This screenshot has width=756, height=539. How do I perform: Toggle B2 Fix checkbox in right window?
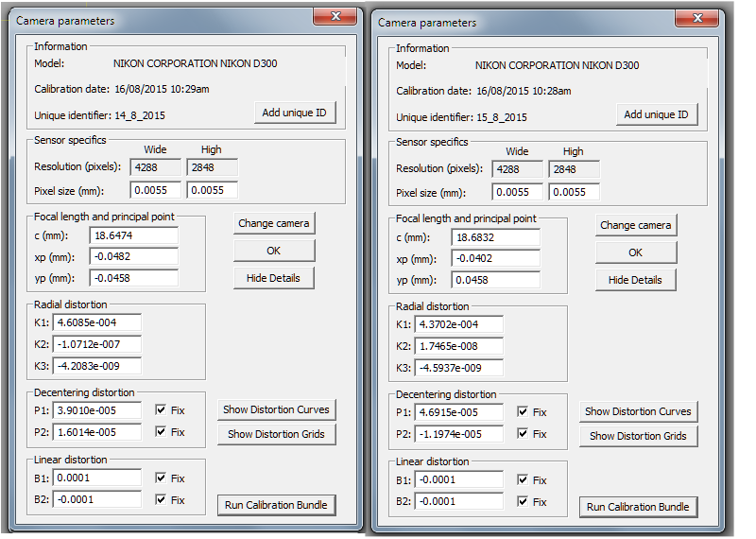point(523,502)
